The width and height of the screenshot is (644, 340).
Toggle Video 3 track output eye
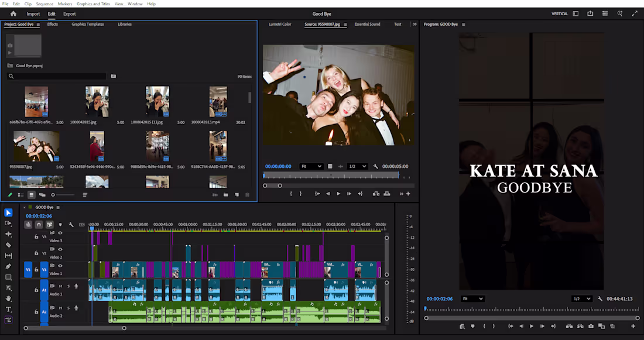pyautogui.click(x=60, y=233)
